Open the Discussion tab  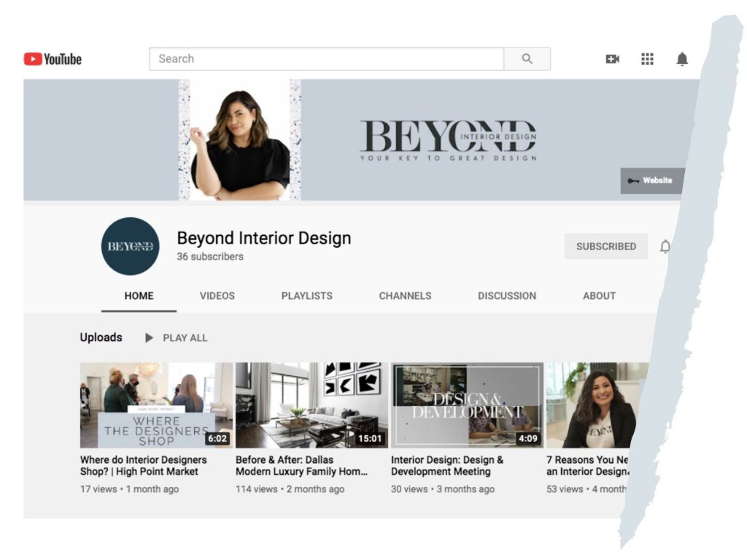[507, 296]
